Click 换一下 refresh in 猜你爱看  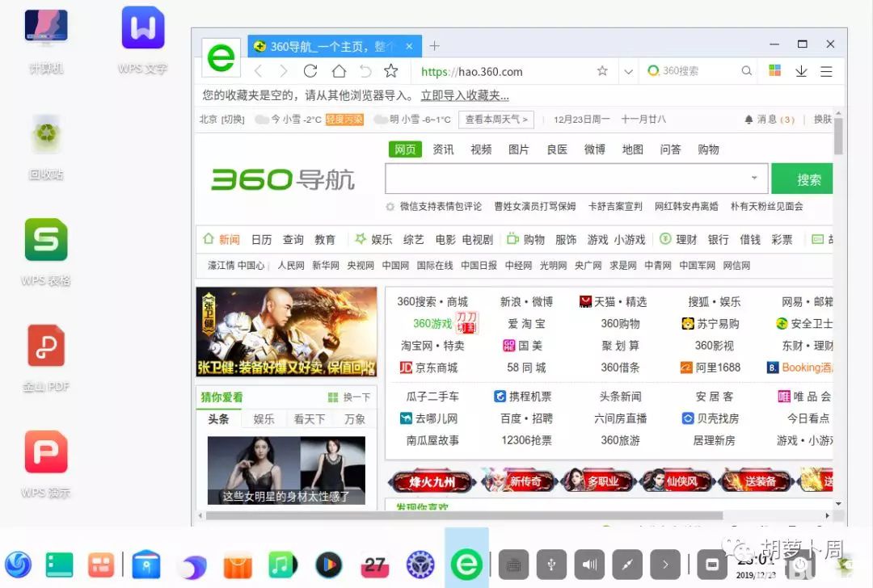350,397
